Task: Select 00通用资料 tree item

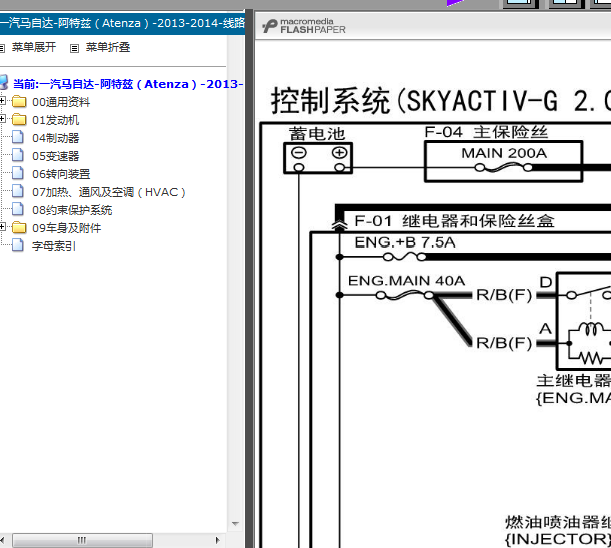Action: click(x=61, y=102)
